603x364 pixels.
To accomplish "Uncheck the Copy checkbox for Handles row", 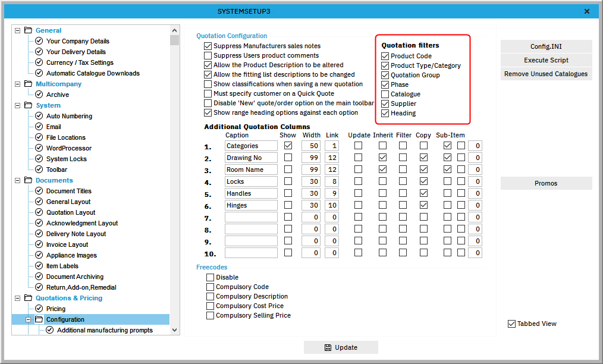I will pos(423,193).
